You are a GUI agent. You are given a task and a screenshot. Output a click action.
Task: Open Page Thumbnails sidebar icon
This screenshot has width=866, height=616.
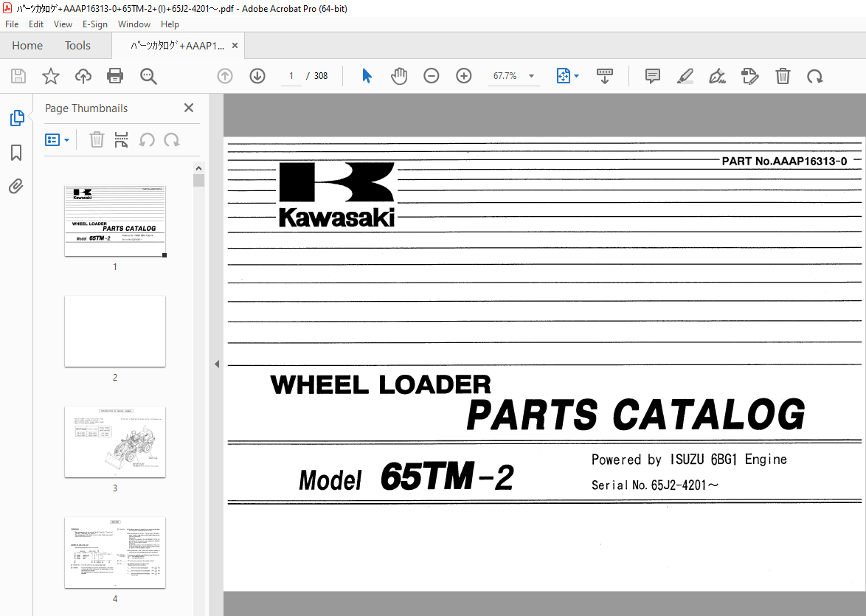[x=17, y=118]
